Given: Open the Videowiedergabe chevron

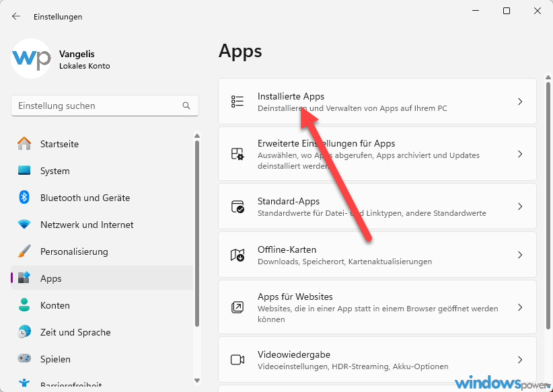Looking at the screenshot, I should coord(520,360).
